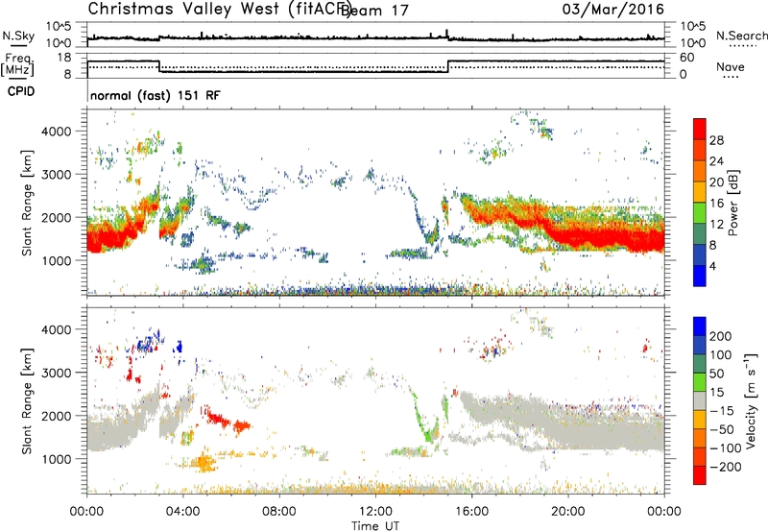Click the Christmas Valley West (fitACF) title
This screenshot has width=768, height=532.
[219, 10]
